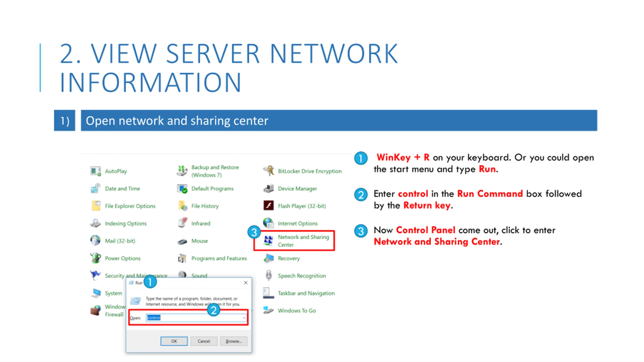Open the Mail (32-bit) icon
644x362 pixels.
click(x=96, y=241)
